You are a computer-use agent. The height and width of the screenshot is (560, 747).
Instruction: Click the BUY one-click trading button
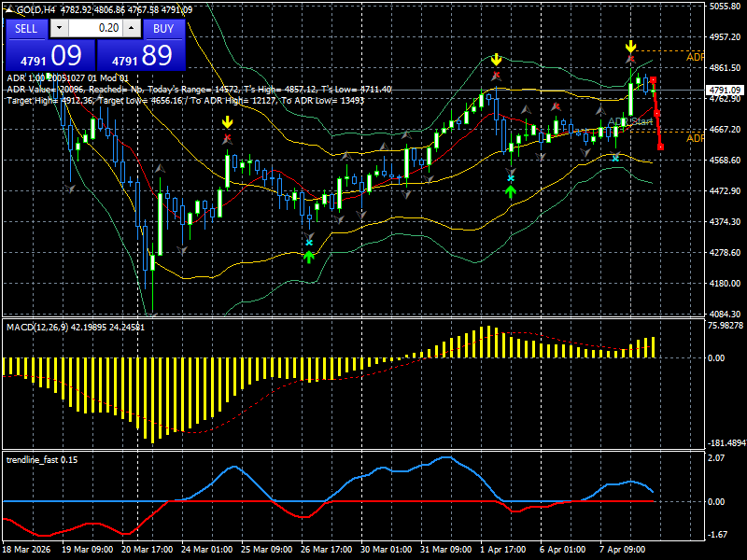point(163,29)
